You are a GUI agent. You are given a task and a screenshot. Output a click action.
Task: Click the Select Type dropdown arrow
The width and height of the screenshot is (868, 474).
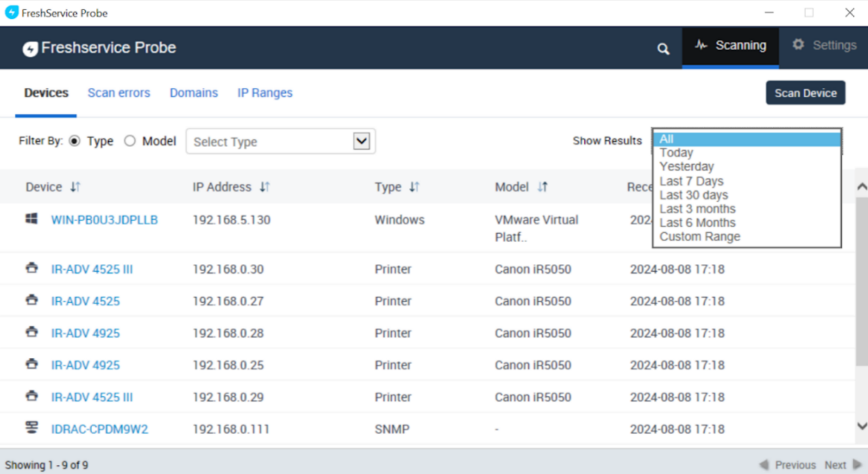[x=361, y=141]
